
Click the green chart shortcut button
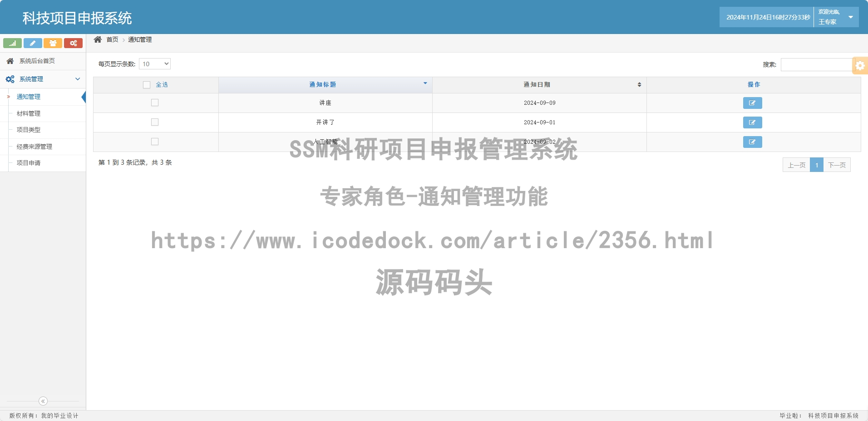tap(12, 43)
